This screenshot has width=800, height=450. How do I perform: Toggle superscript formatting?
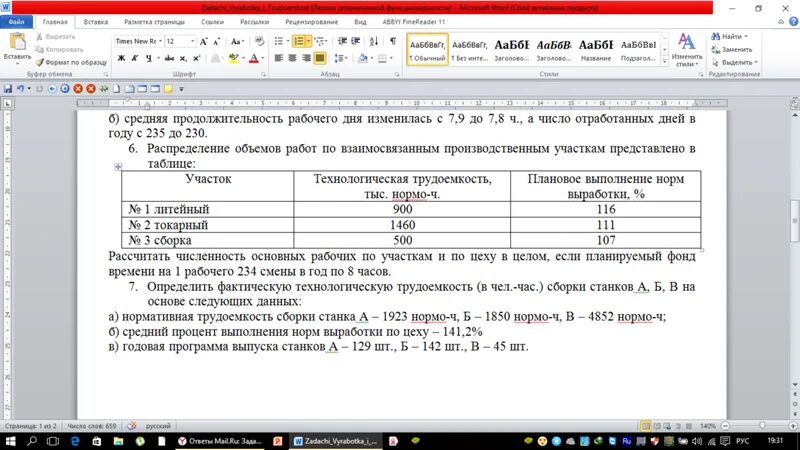[x=196, y=58]
